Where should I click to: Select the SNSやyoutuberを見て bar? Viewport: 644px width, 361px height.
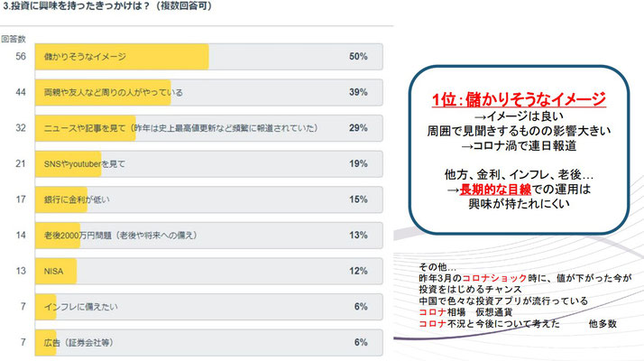click(208, 163)
